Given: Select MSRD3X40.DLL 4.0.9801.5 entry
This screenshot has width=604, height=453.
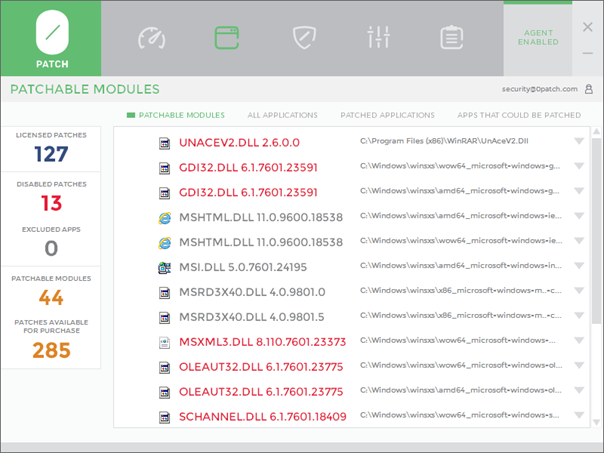Looking at the screenshot, I should point(252,317).
